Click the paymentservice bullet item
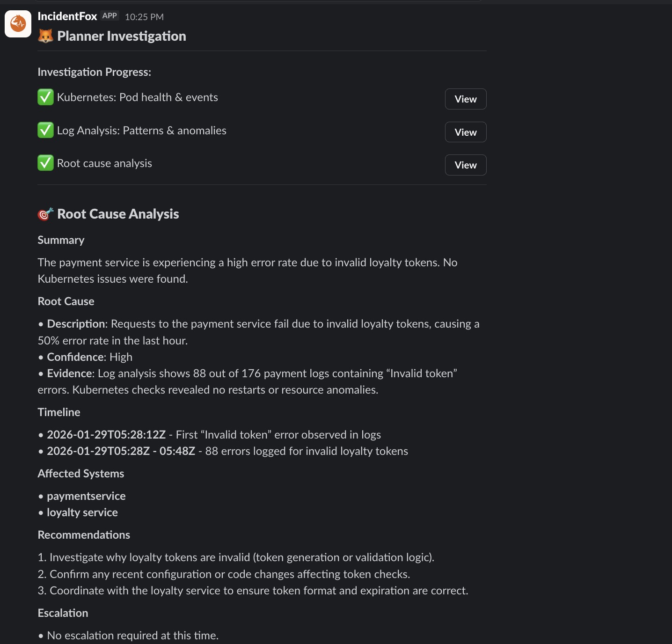672x644 pixels. (x=86, y=496)
